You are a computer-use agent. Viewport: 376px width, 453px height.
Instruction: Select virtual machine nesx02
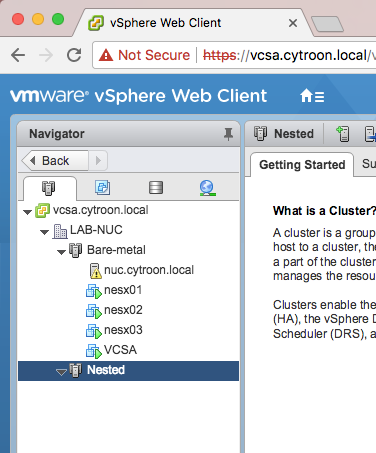point(123,310)
